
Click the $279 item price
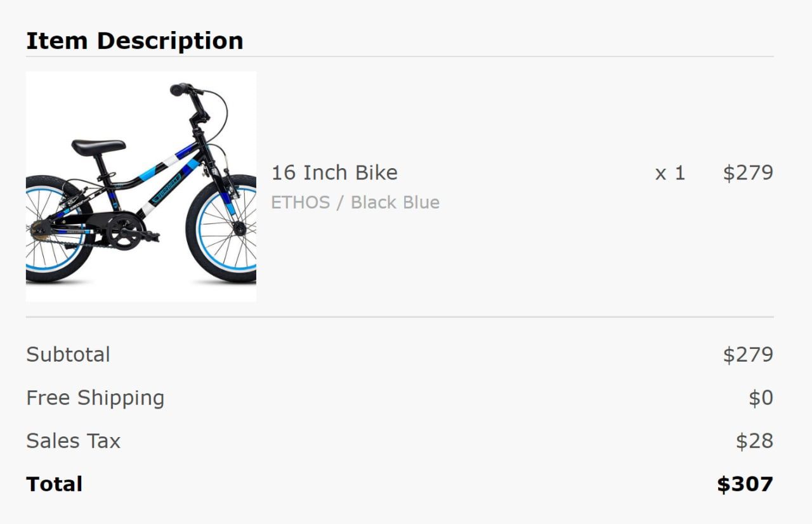[748, 173]
